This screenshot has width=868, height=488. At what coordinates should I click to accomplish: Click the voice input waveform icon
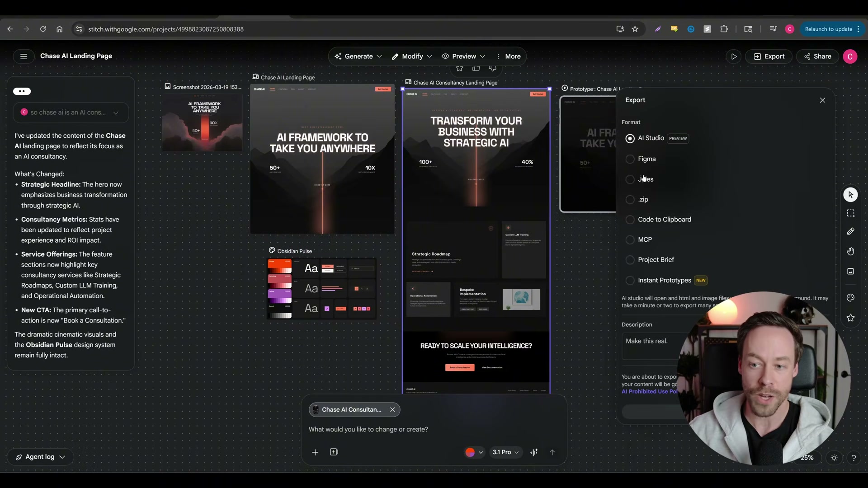click(534, 452)
